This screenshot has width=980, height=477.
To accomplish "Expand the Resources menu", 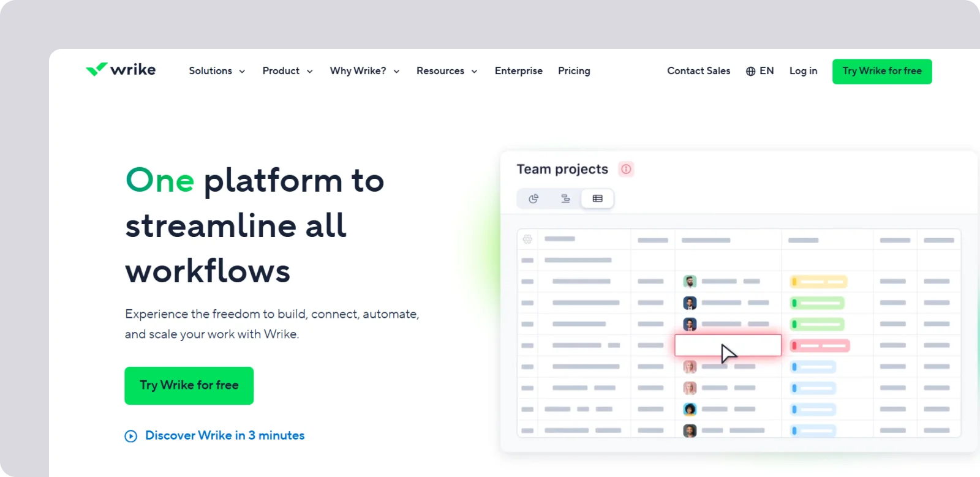I will click(x=447, y=71).
